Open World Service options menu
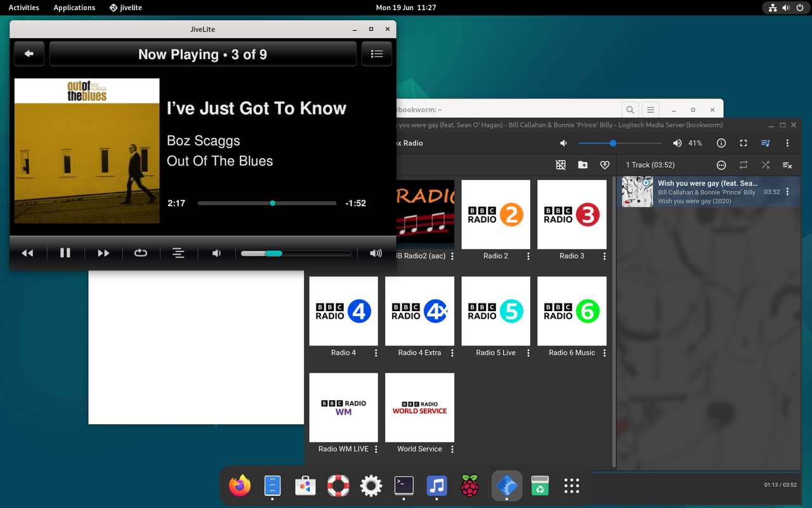Screen dimensions: 812x508 (452, 450)
